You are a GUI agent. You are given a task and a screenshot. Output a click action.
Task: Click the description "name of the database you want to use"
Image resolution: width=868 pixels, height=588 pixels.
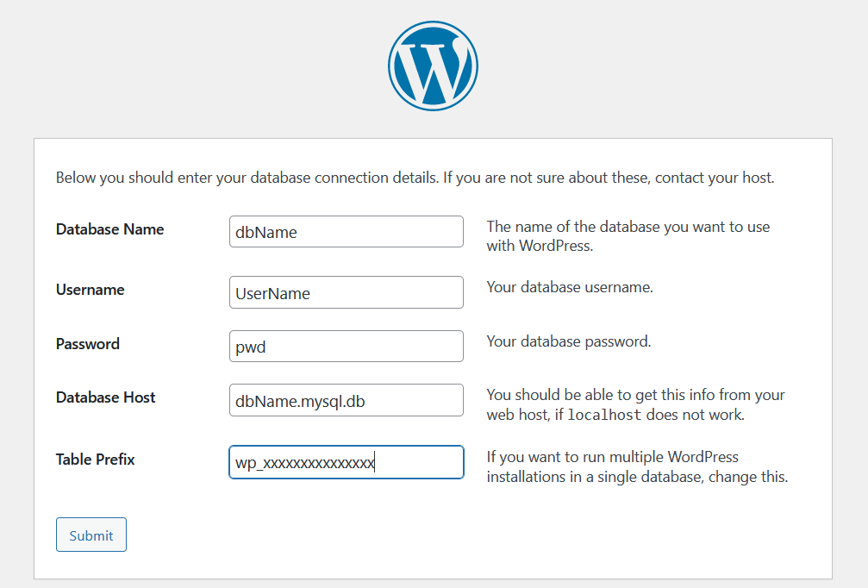click(628, 235)
